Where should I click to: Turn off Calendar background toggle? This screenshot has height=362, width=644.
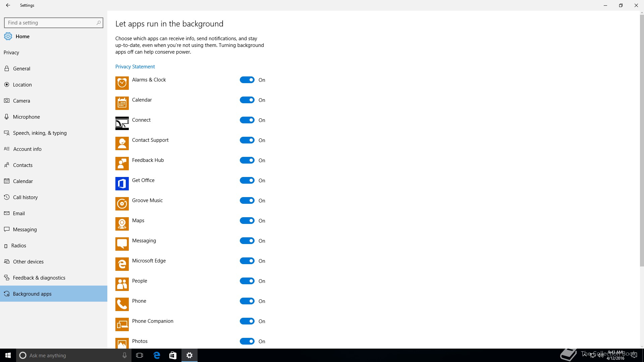(247, 100)
